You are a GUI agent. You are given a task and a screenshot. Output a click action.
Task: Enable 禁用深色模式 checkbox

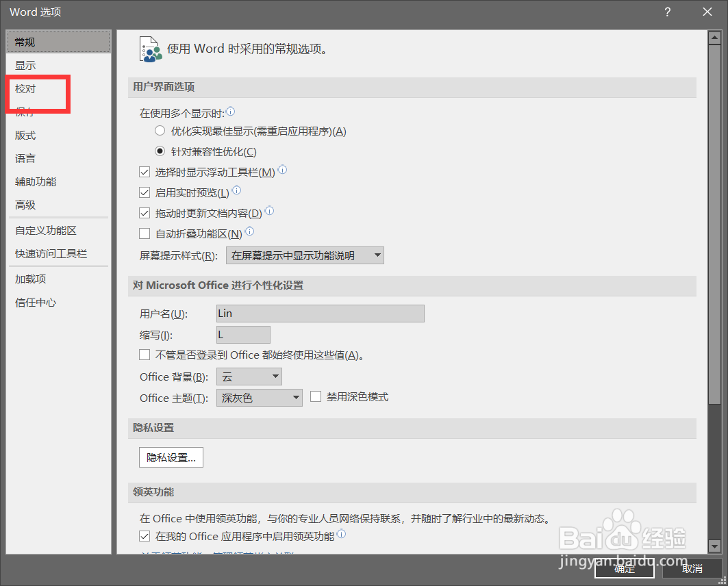coord(316,396)
